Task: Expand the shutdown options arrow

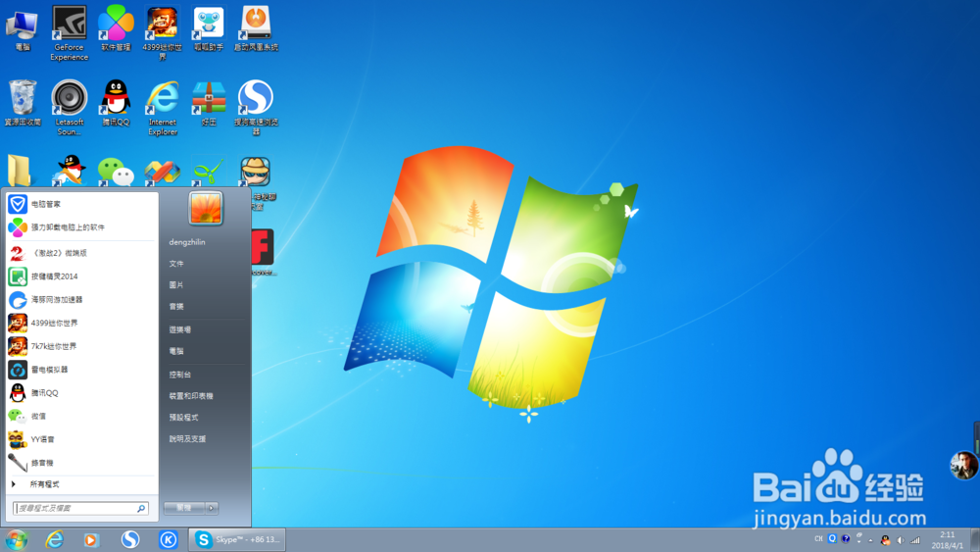Action: pyautogui.click(x=212, y=508)
